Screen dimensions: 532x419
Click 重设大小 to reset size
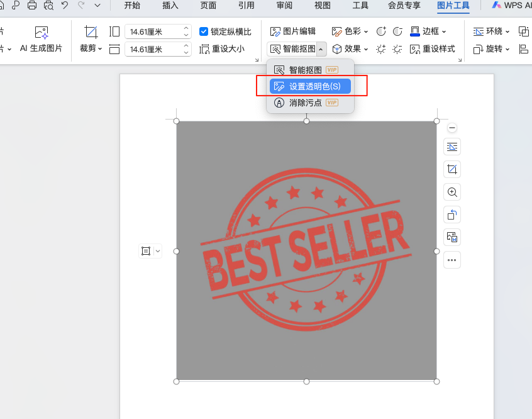pos(222,49)
